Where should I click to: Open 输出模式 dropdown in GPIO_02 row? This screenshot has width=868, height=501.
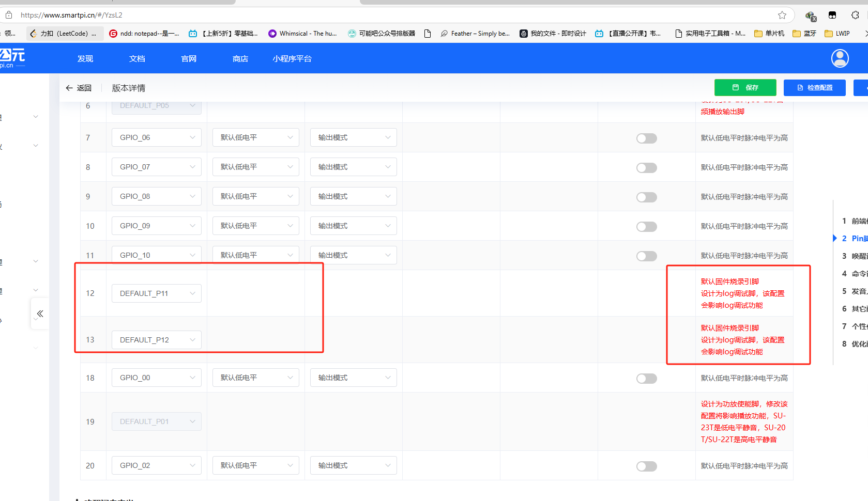pyautogui.click(x=353, y=465)
